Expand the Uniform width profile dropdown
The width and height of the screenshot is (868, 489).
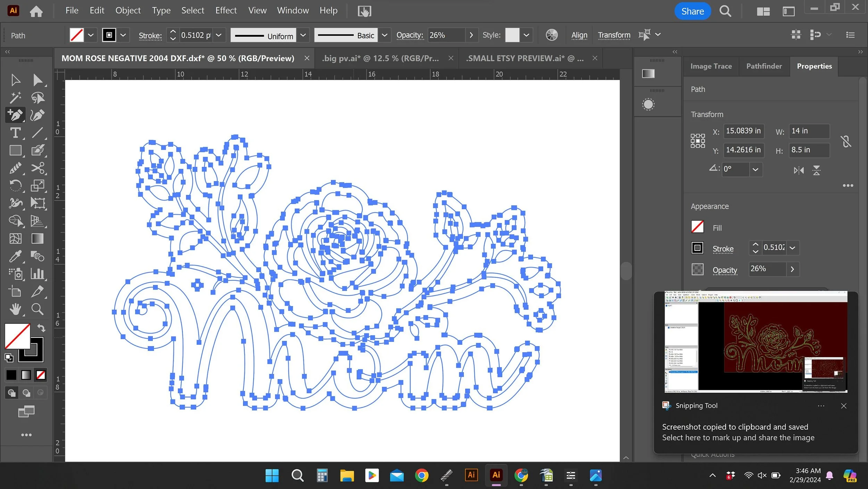[303, 35]
